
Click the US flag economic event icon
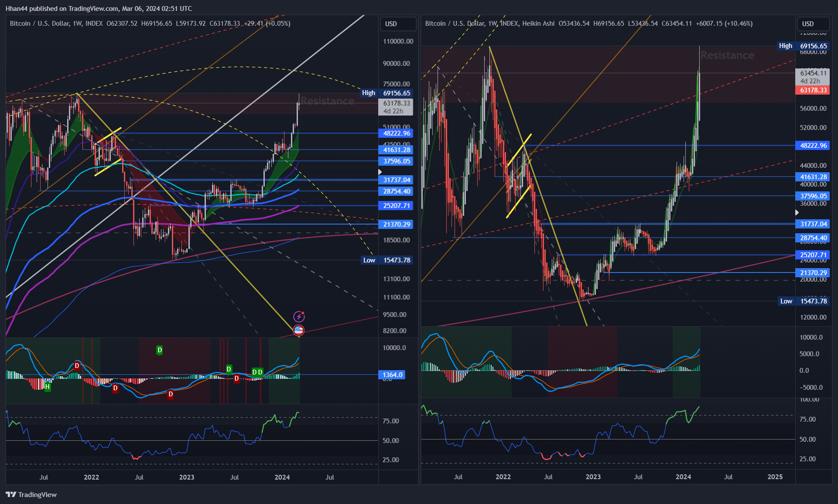click(299, 330)
